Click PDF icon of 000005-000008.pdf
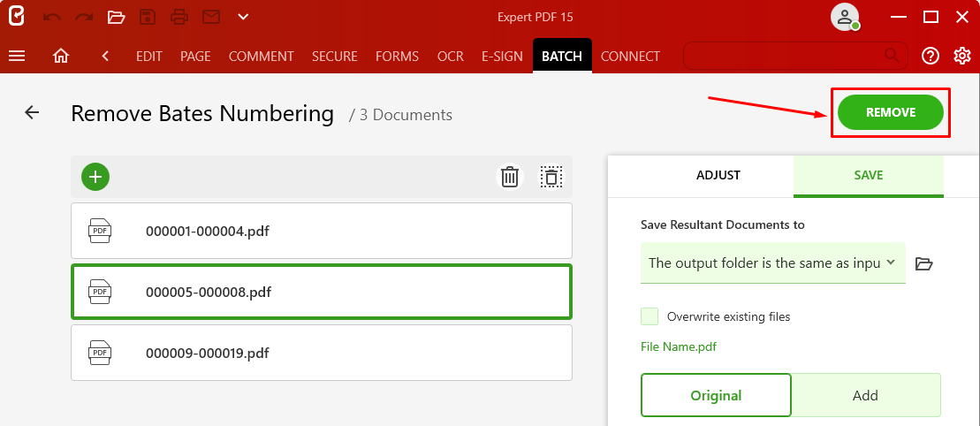The height and width of the screenshot is (426, 980). pyautogui.click(x=99, y=292)
